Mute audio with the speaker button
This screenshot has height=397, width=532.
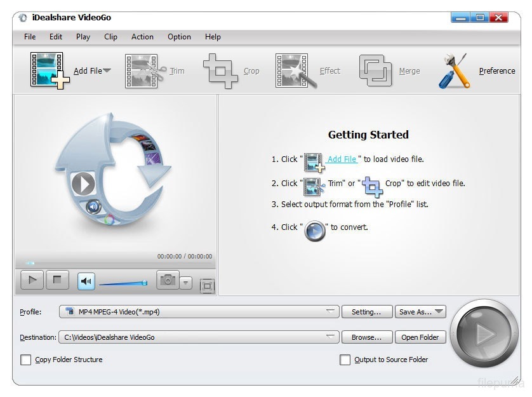point(86,280)
